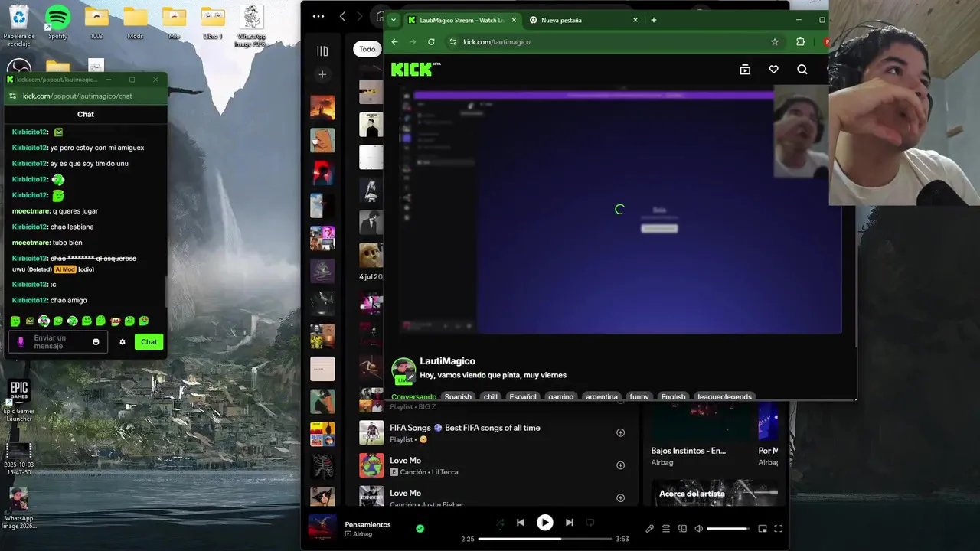Viewport: 980px width, 551px height.
Task: Add FIFA Songs playlist with plus circle
Action: point(620,432)
